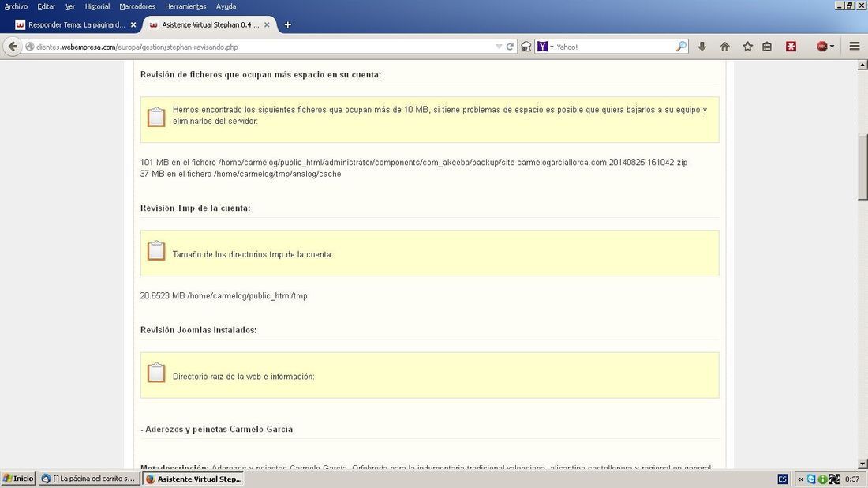This screenshot has height=488, width=868.
Task: Open the TeamViewer tray icon
Action: 811,479
